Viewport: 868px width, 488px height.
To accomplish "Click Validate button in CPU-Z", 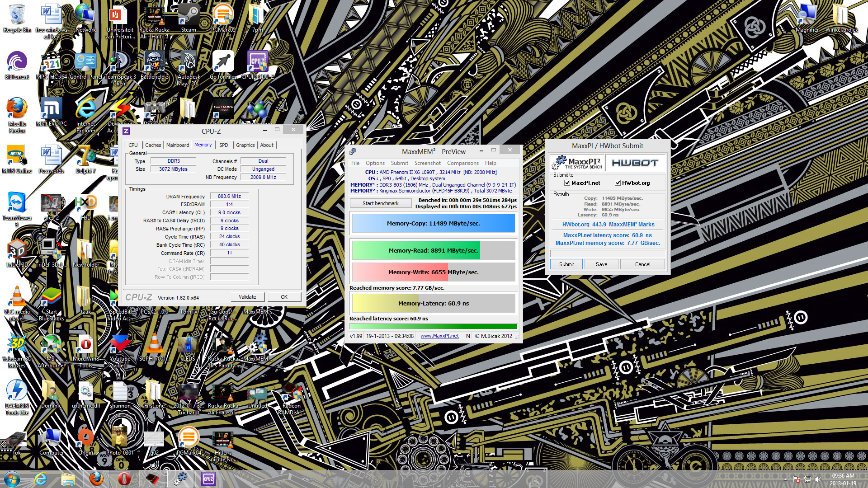I will (x=247, y=297).
